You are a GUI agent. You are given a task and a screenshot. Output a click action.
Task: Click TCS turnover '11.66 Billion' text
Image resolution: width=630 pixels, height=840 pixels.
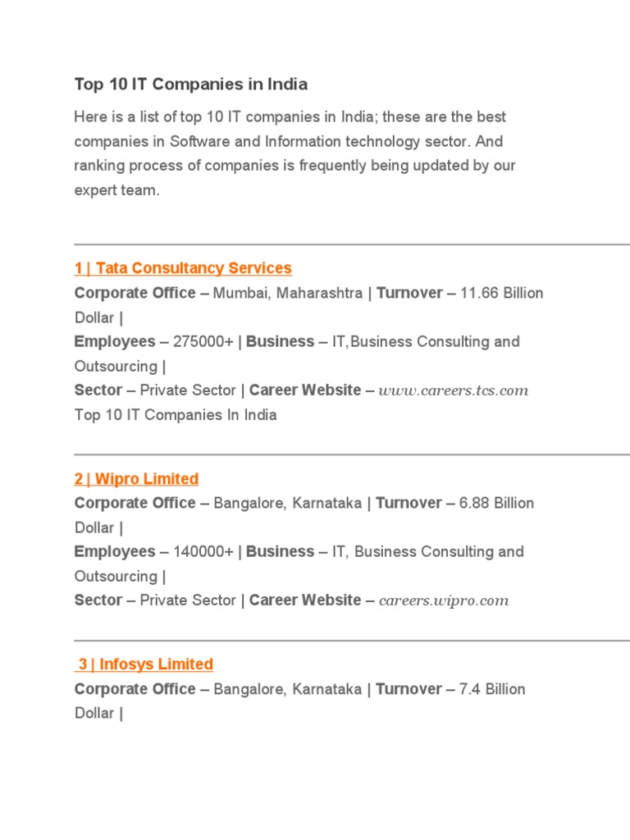[502, 293]
